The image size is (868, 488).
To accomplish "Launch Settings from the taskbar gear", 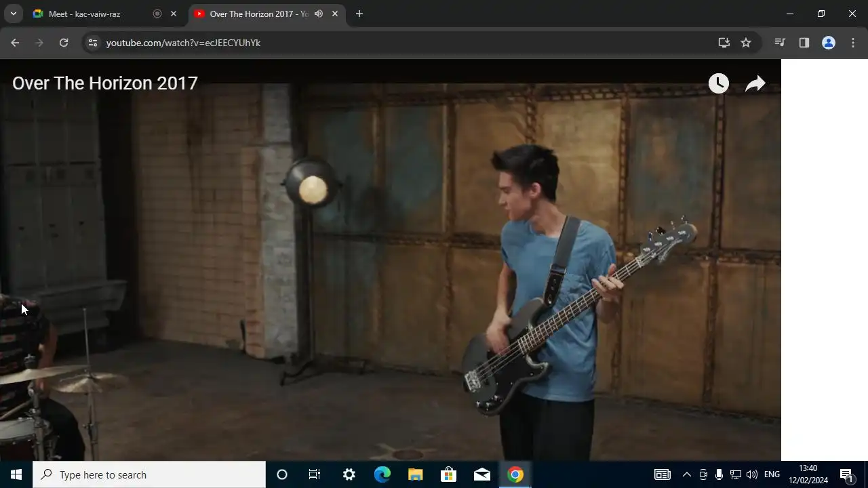I will [349, 474].
